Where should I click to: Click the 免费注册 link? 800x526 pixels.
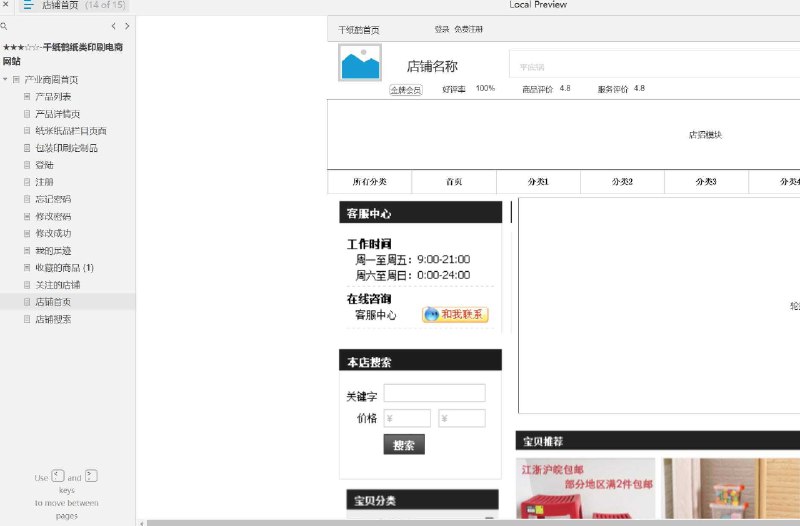(468, 30)
